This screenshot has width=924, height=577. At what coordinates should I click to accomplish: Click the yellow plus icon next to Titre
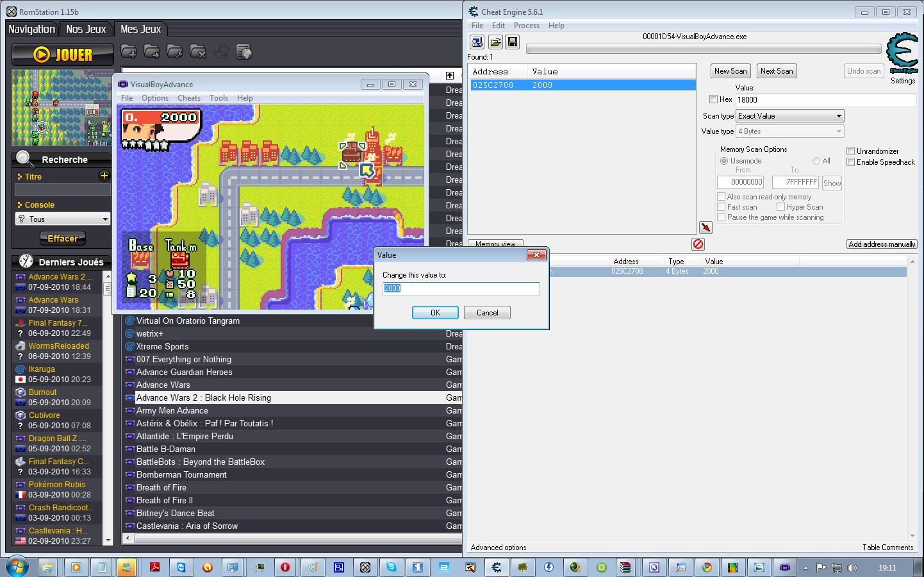coord(104,176)
